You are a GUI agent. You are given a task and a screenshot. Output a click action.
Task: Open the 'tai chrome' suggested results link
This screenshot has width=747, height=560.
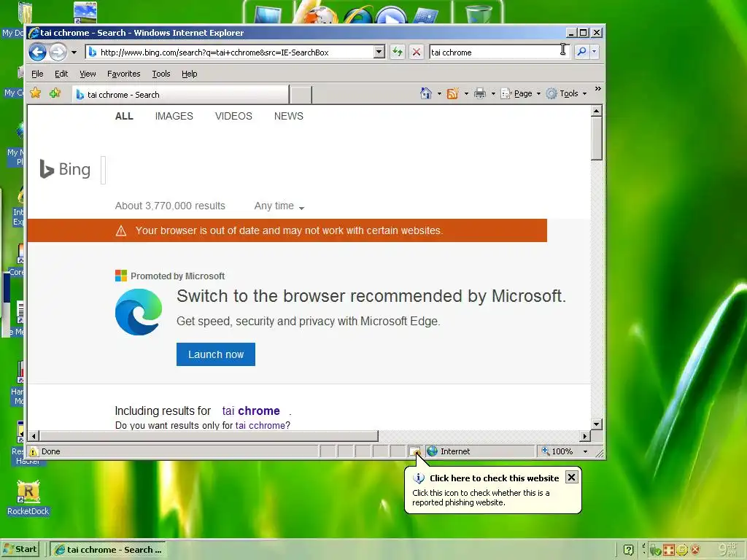tap(251, 411)
